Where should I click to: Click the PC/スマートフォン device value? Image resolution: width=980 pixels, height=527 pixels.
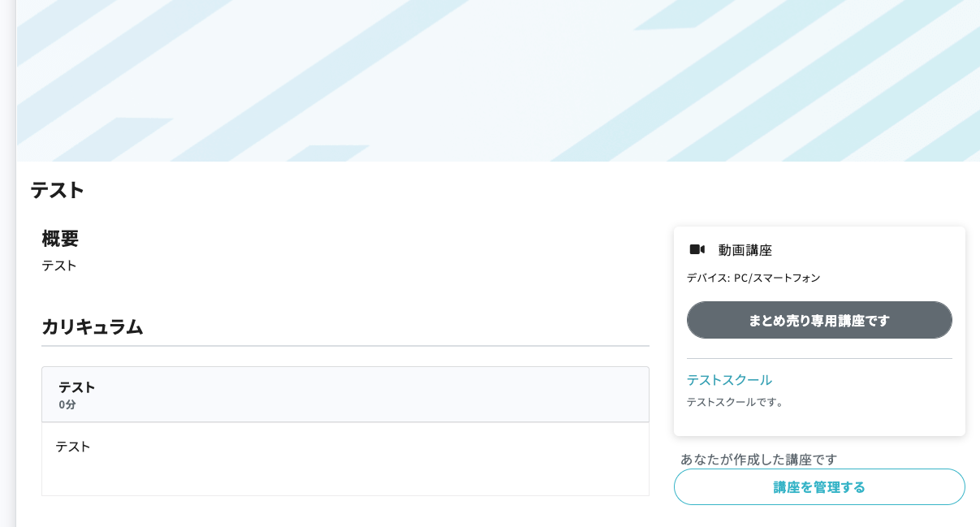click(x=777, y=278)
